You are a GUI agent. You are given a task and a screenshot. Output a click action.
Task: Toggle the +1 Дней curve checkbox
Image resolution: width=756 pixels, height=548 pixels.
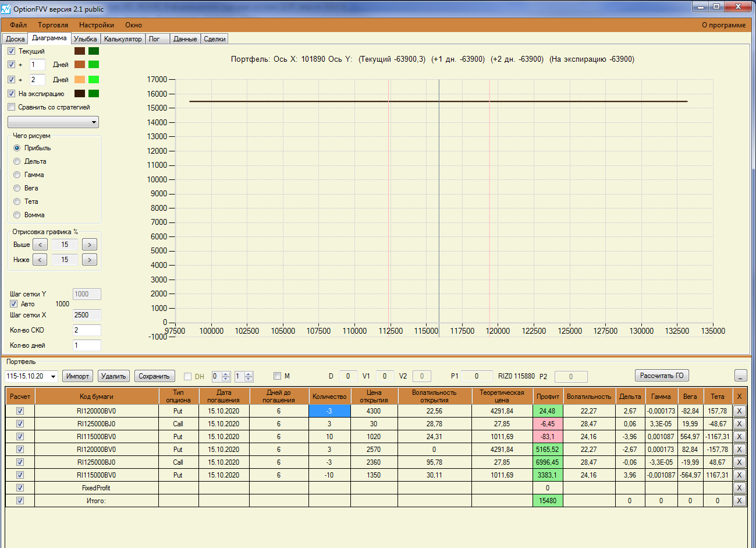coord(11,65)
